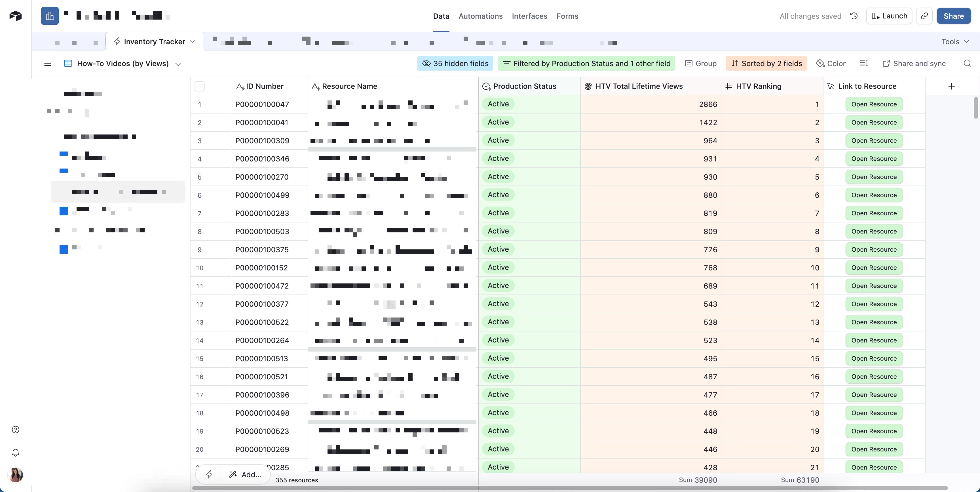Open the notifications bell icon
This screenshot has width=980, height=492.
[x=16, y=452]
